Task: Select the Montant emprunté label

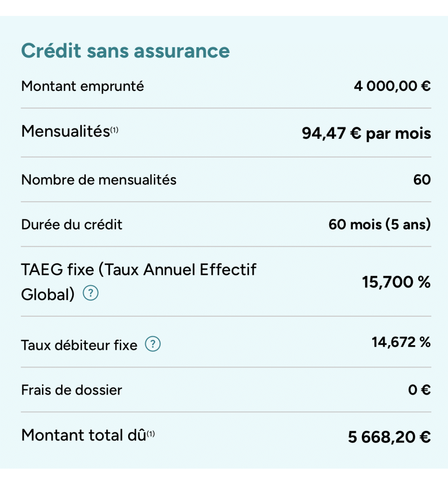Action: pos(83,86)
